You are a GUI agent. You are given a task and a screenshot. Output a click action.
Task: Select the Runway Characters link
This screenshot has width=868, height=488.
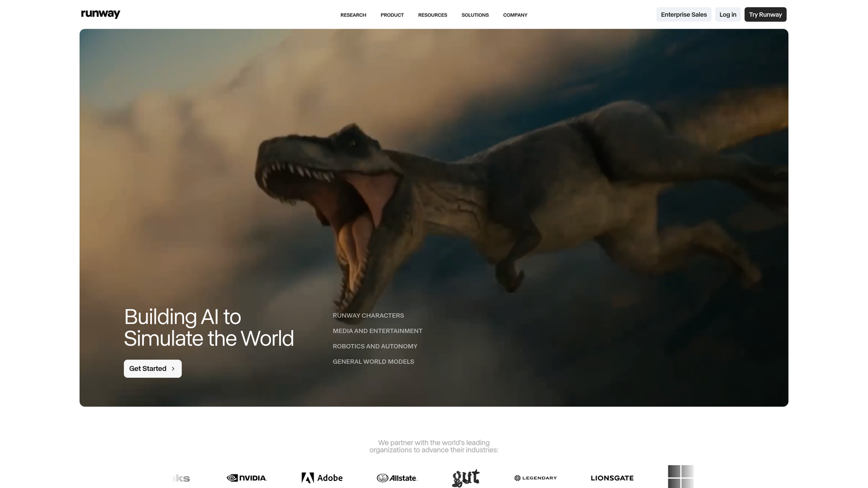click(x=368, y=315)
